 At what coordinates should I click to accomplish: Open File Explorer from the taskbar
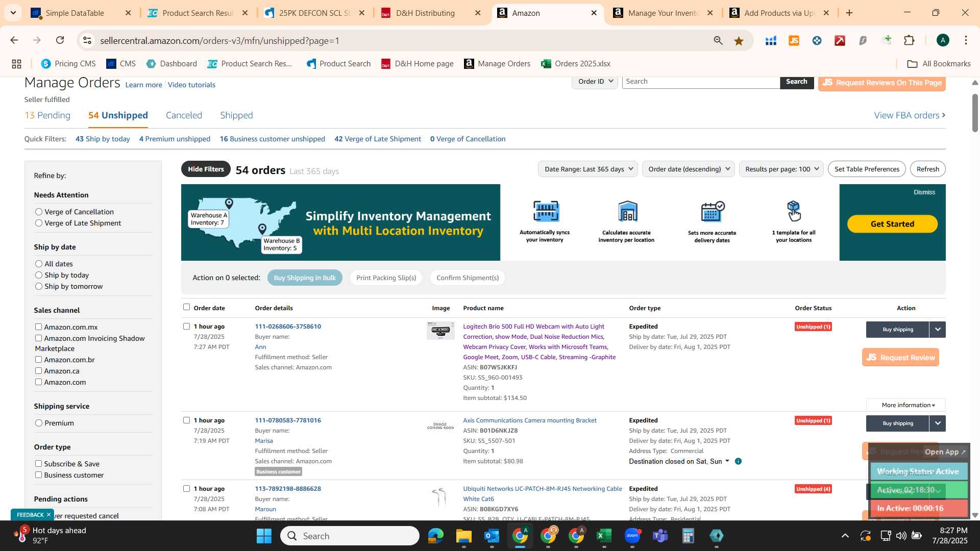pos(463,536)
